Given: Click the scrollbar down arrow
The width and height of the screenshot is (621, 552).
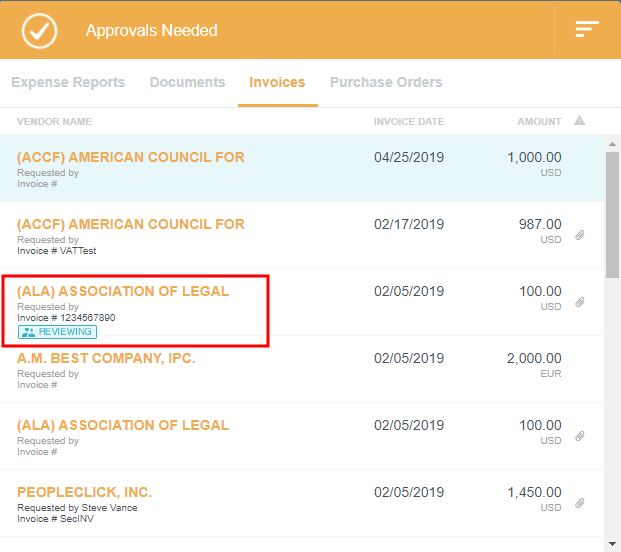Looking at the screenshot, I should (x=612, y=544).
